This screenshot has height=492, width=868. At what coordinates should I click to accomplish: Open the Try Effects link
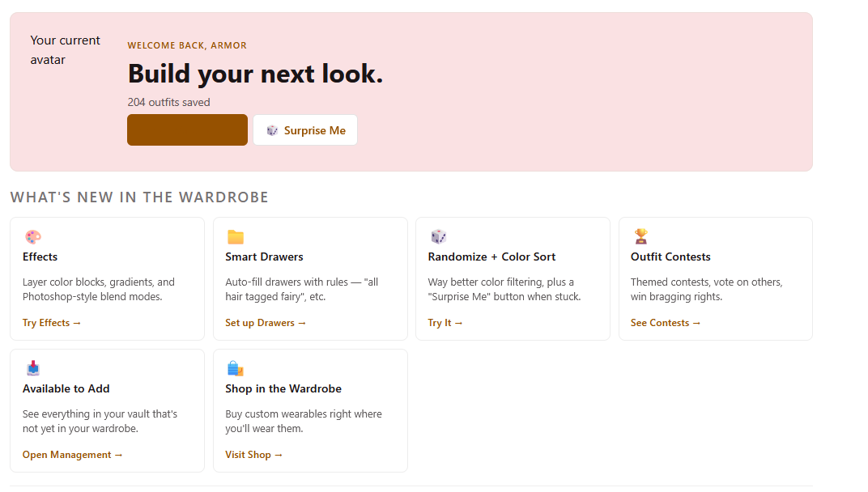52,323
